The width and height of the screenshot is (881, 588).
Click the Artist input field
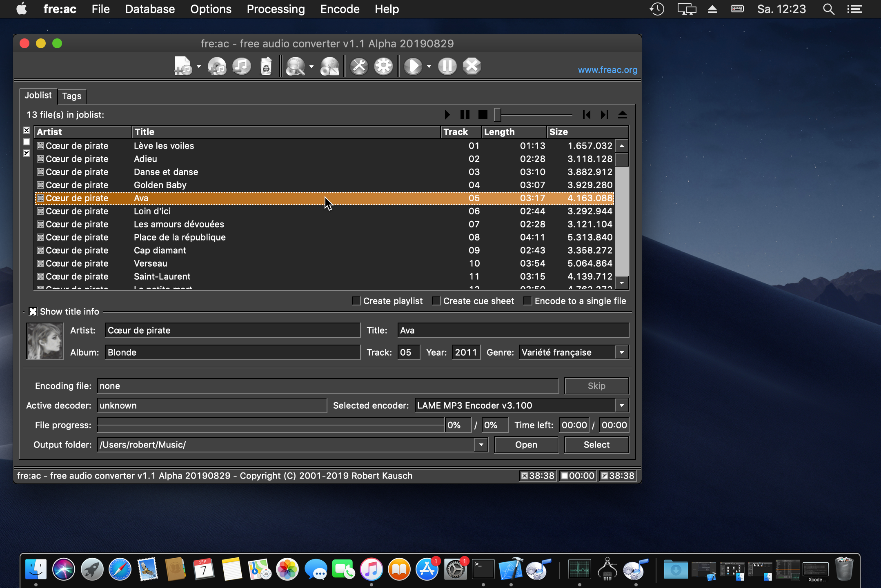click(233, 330)
